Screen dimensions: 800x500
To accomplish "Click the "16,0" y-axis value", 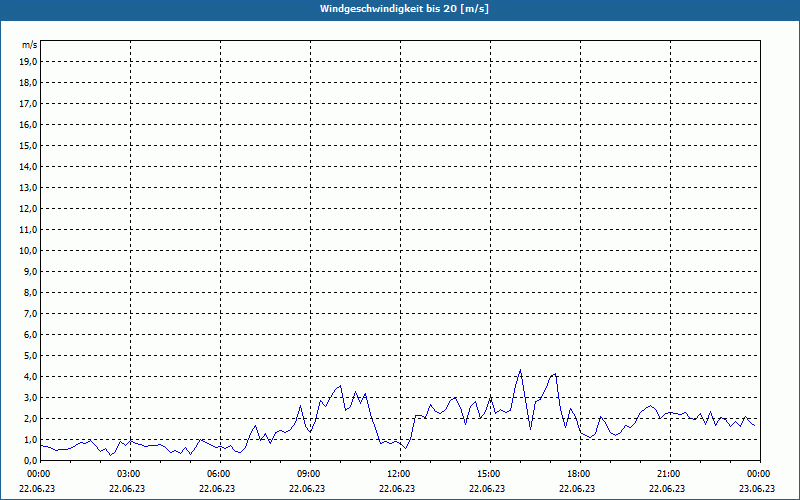I will tap(28, 124).
